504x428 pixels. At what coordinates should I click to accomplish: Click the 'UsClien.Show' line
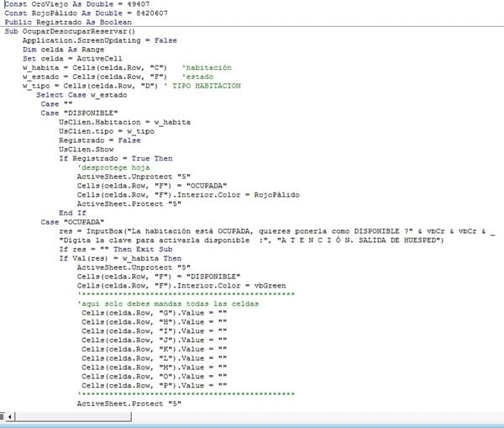[x=87, y=150]
